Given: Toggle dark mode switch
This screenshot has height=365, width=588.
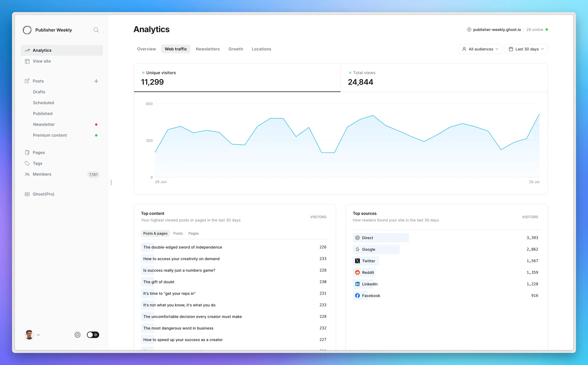Looking at the screenshot, I should tap(93, 335).
